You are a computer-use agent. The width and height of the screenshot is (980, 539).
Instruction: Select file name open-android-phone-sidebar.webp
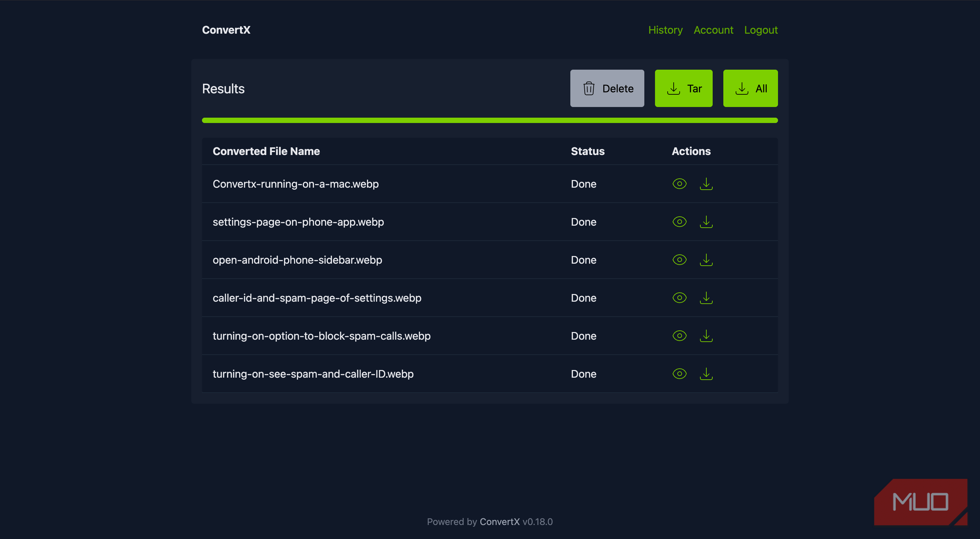tap(297, 260)
